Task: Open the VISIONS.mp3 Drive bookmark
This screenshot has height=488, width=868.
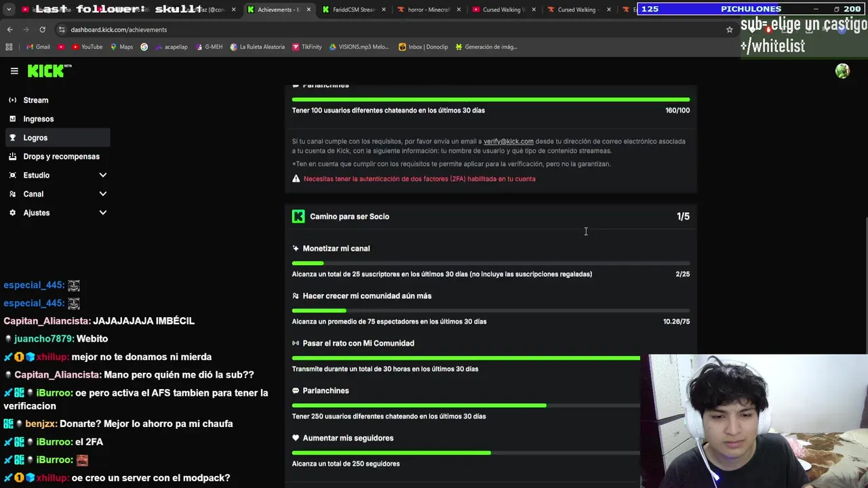Action: (359, 47)
